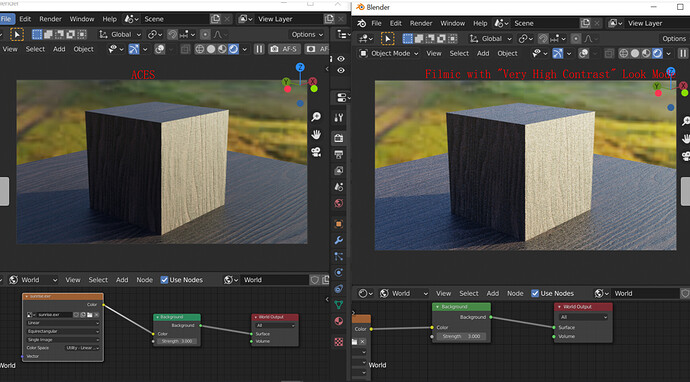Viewport: 690px width, 382px height.
Task: Toggle snapping magnet in left window
Action: point(172,34)
